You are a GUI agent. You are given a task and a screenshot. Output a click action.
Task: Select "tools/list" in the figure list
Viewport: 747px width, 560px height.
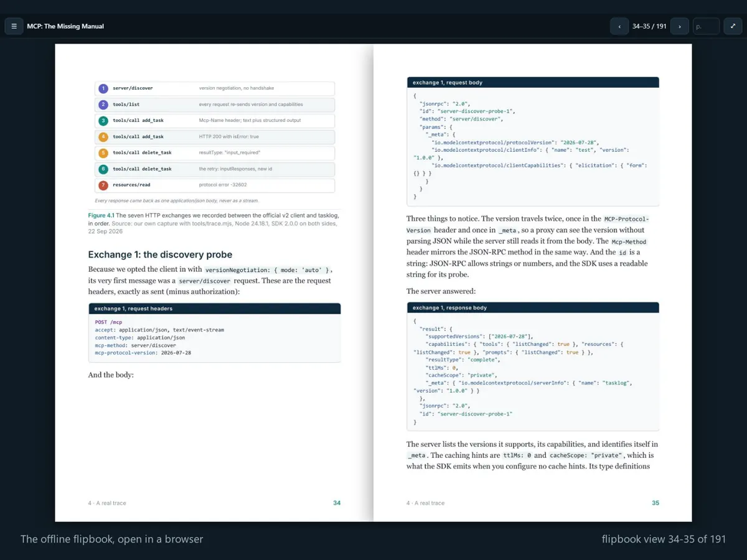(x=126, y=105)
